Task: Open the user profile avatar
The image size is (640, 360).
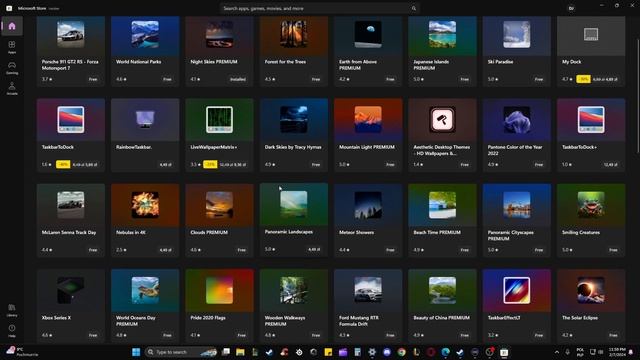Action: [x=571, y=8]
